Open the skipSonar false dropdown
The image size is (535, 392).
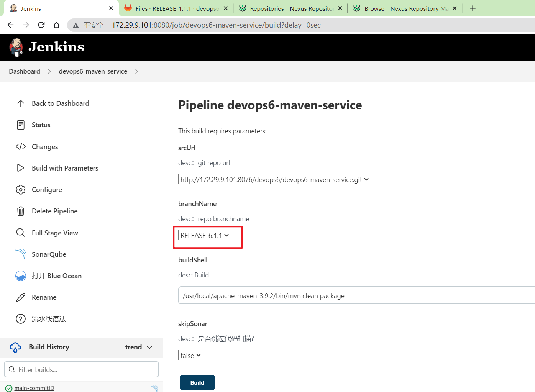coord(190,355)
